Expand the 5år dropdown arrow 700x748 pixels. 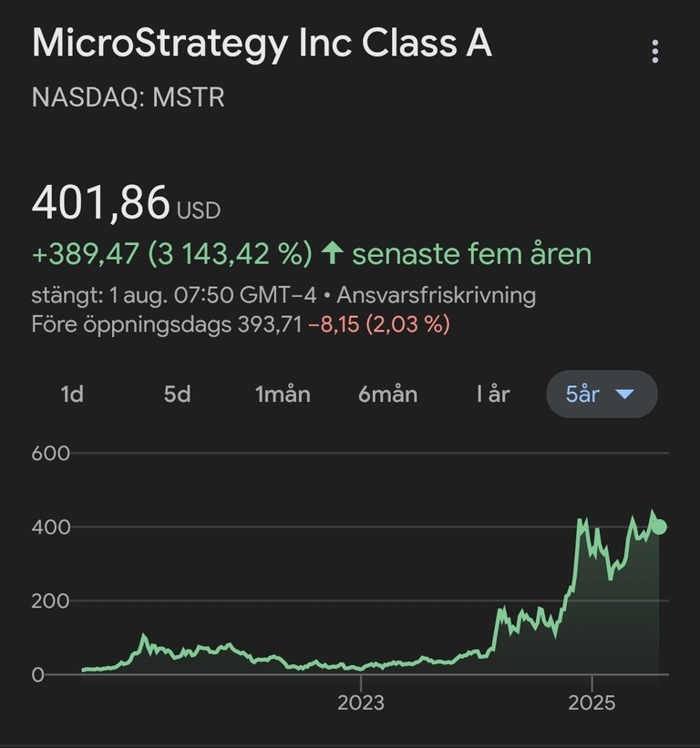(x=624, y=394)
